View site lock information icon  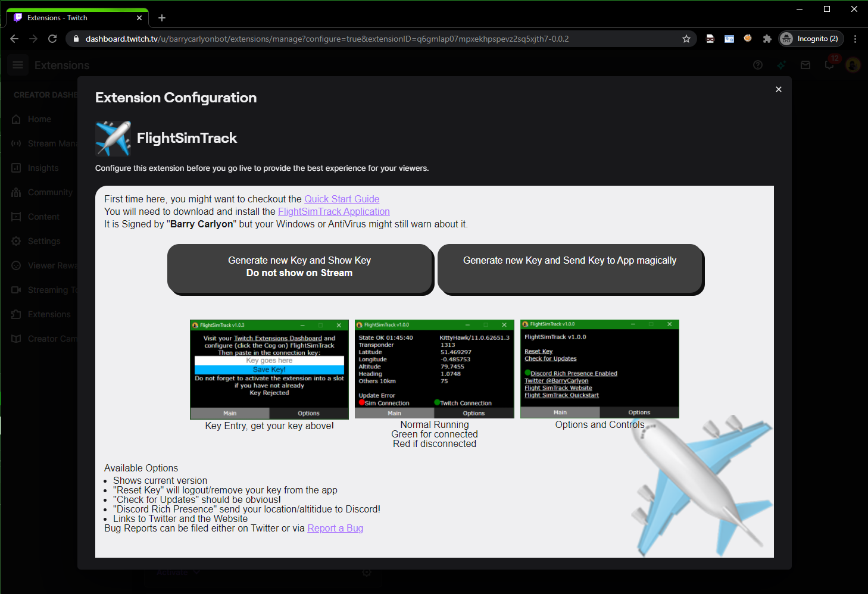click(76, 39)
